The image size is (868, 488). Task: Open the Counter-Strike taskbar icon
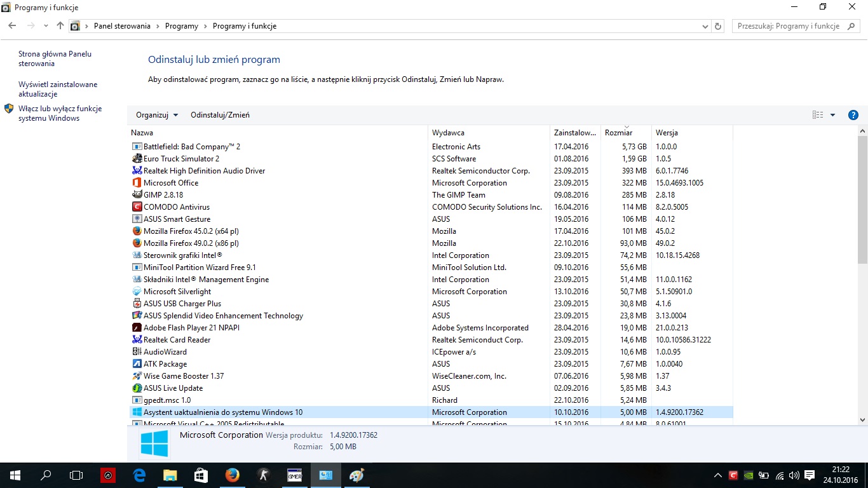point(263,475)
